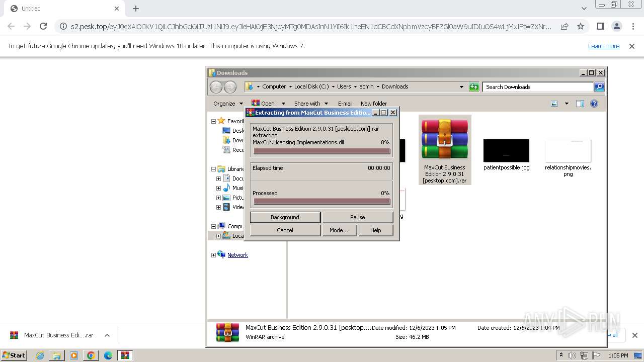Viewport: 644px width, 362px height.
Task: Cancel the extraction
Action: (x=285, y=230)
